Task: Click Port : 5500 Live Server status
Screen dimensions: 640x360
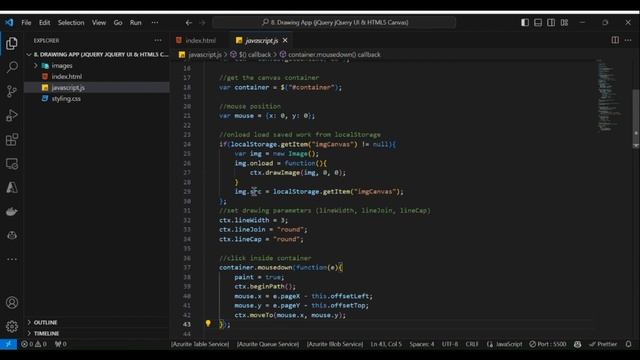Action: pos(548,344)
